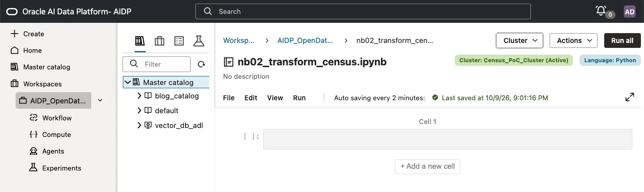The height and width of the screenshot is (192, 644).
Task: Open the Cluster dropdown
Action: (x=520, y=40)
